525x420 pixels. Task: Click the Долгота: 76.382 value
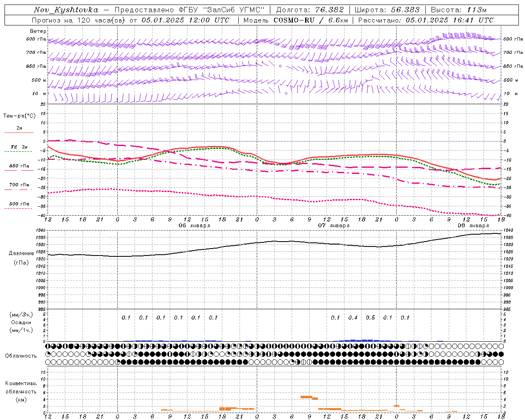coord(310,10)
